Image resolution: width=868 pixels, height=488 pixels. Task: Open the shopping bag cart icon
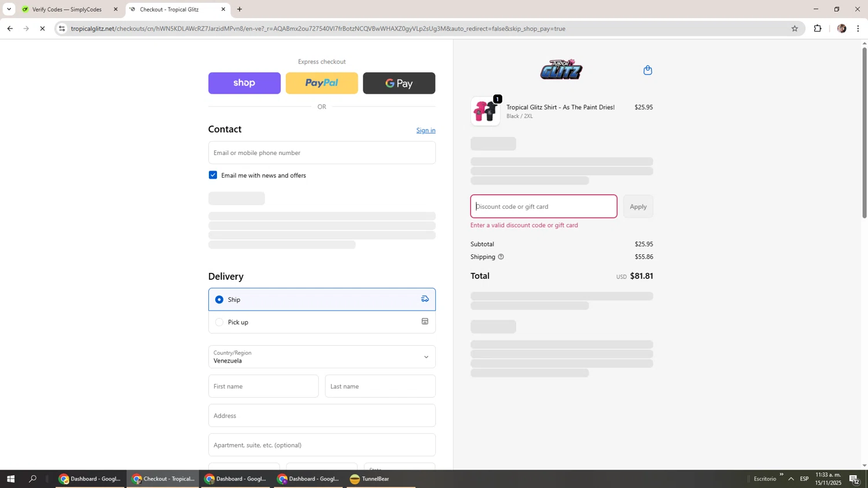click(648, 70)
